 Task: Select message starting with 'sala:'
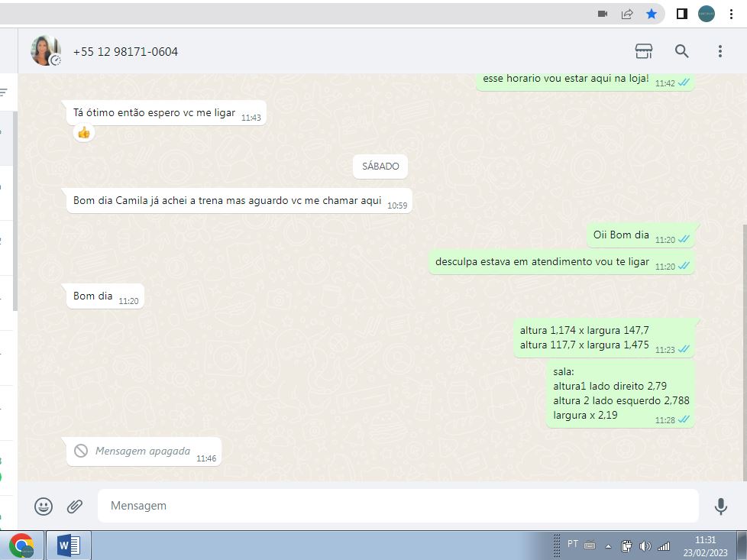620,393
